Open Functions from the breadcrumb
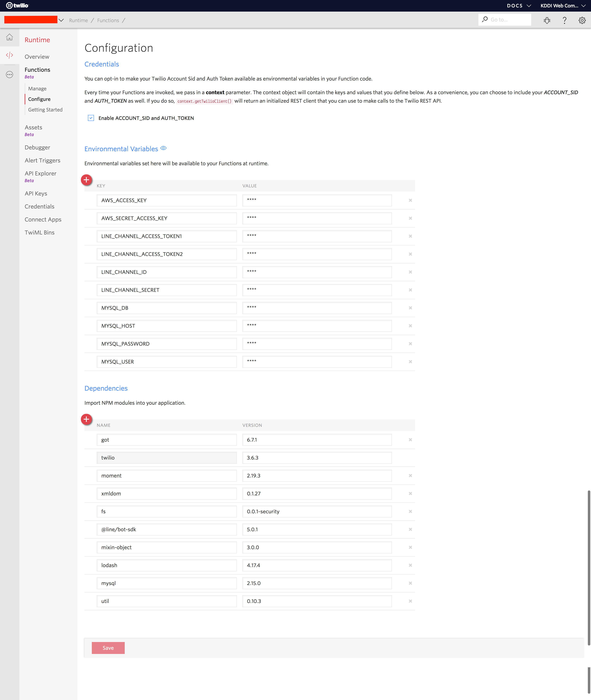Viewport: 591px width, 700px height. (x=108, y=20)
